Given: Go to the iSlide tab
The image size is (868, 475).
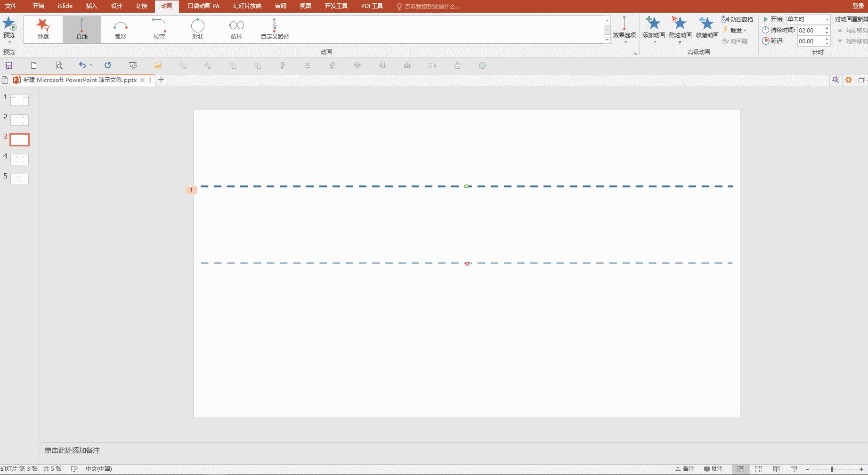Looking at the screenshot, I should (x=65, y=6).
